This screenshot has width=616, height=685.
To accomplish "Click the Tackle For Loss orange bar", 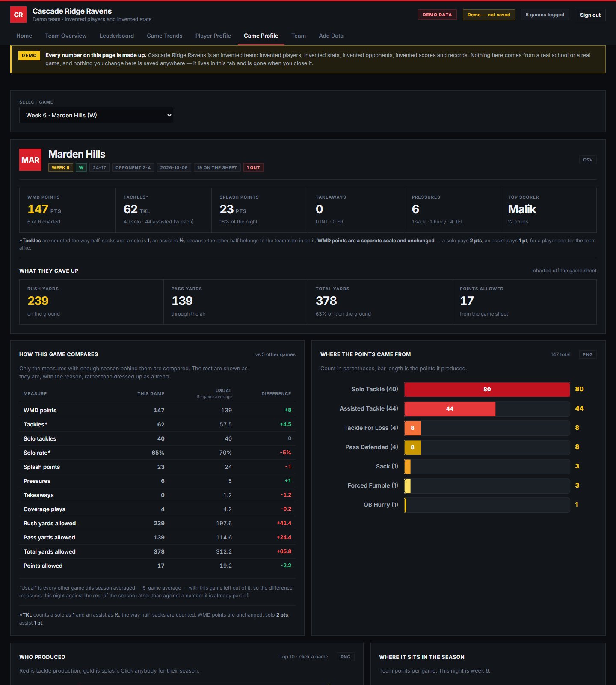I will 413,428.
